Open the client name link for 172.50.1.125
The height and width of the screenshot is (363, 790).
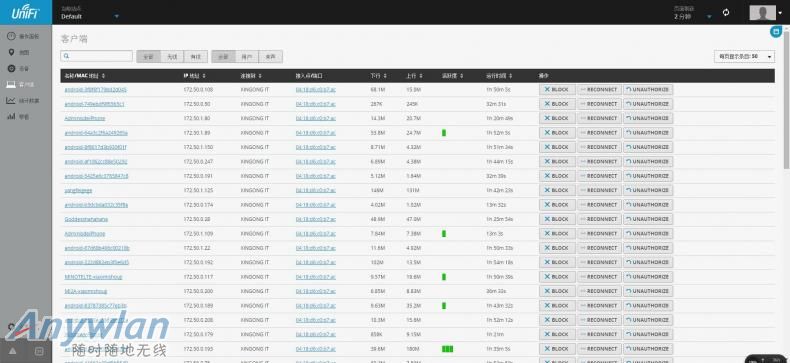[78, 190]
